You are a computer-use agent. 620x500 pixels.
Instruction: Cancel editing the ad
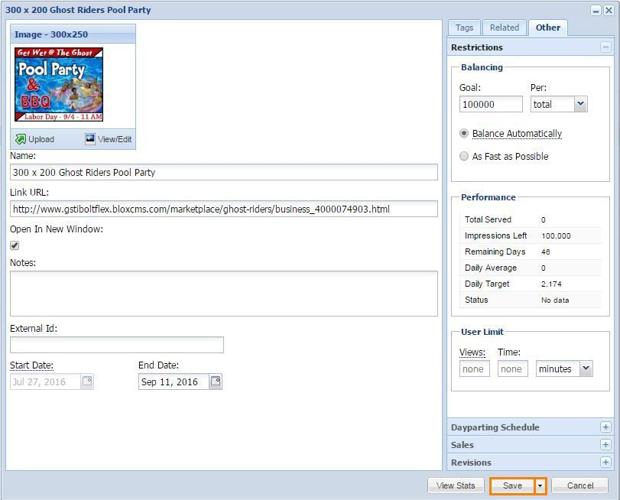pyautogui.click(x=580, y=485)
